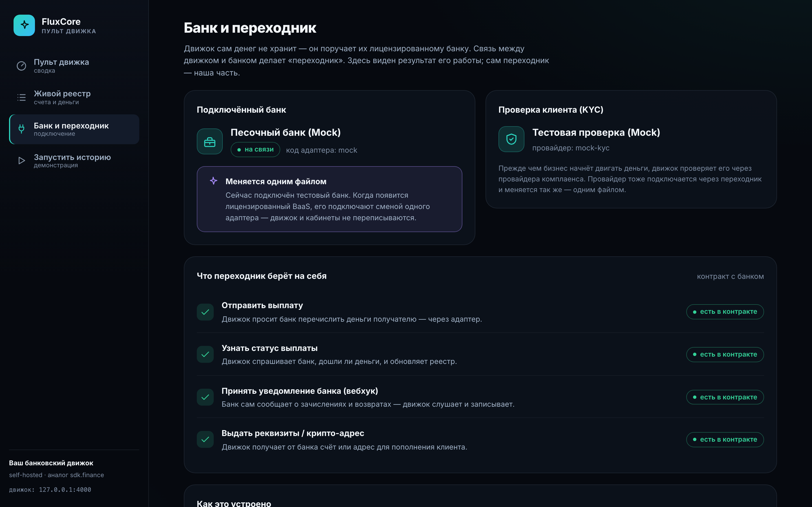Image resolution: width=812 pixels, height=507 pixels.
Task: Select the Живой реестр list icon
Action: tap(21, 97)
